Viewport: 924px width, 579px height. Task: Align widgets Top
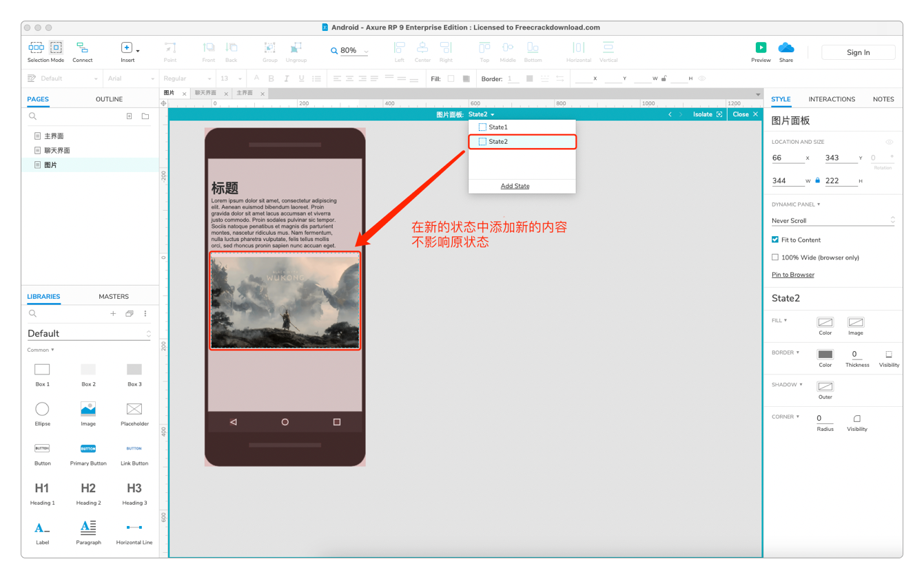tap(484, 48)
